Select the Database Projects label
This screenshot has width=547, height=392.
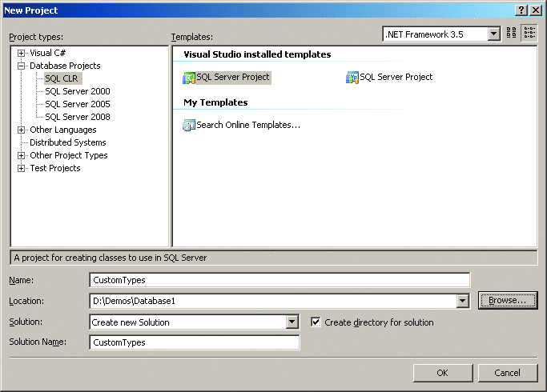(x=65, y=66)
